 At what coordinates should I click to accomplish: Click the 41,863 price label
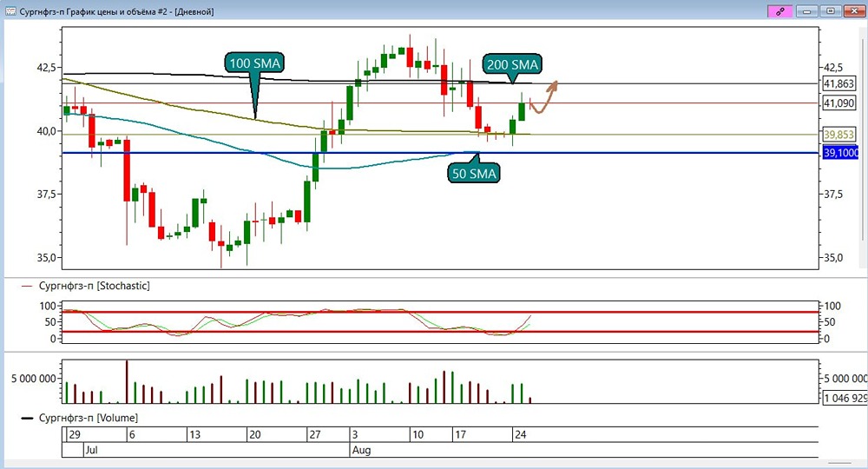click(x=839, y=83)
